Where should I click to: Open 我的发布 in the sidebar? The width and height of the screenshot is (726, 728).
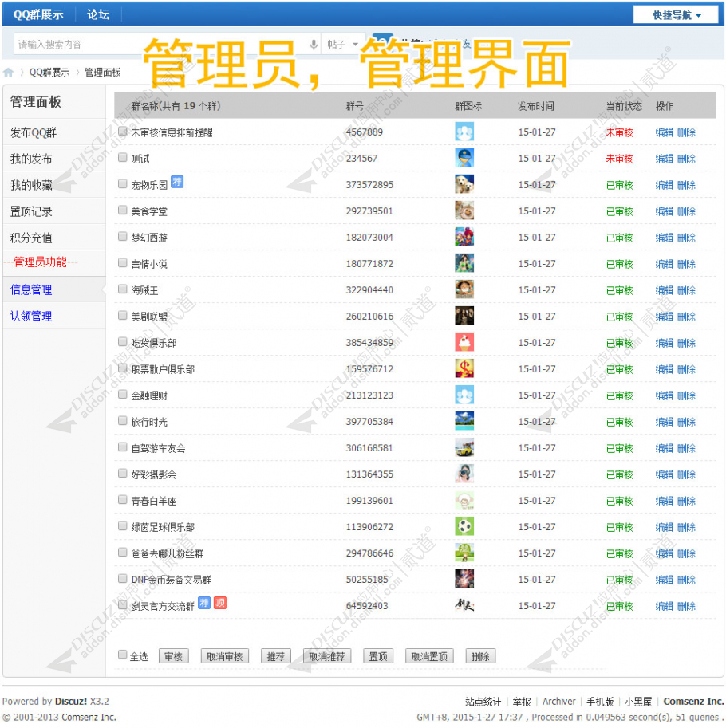54,159
